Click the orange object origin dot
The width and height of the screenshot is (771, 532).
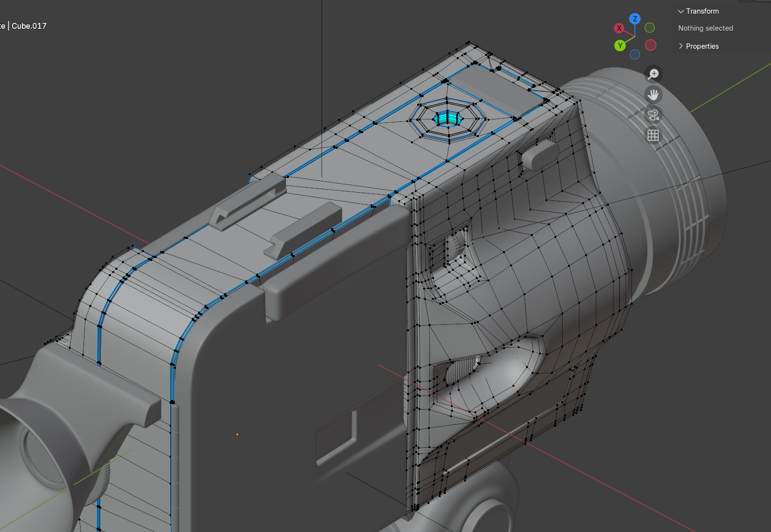pyautogui.click(x=237, y=434)
